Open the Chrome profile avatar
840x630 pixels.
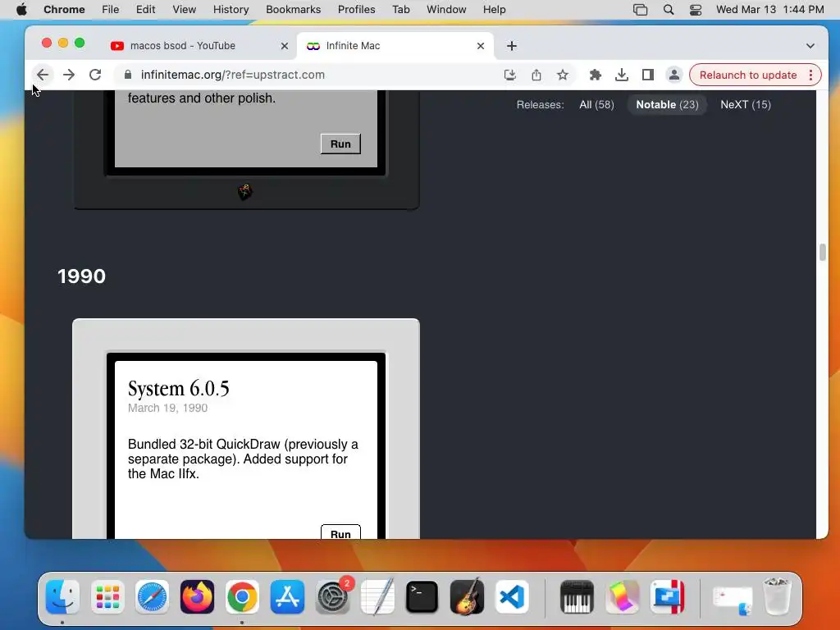674,75
